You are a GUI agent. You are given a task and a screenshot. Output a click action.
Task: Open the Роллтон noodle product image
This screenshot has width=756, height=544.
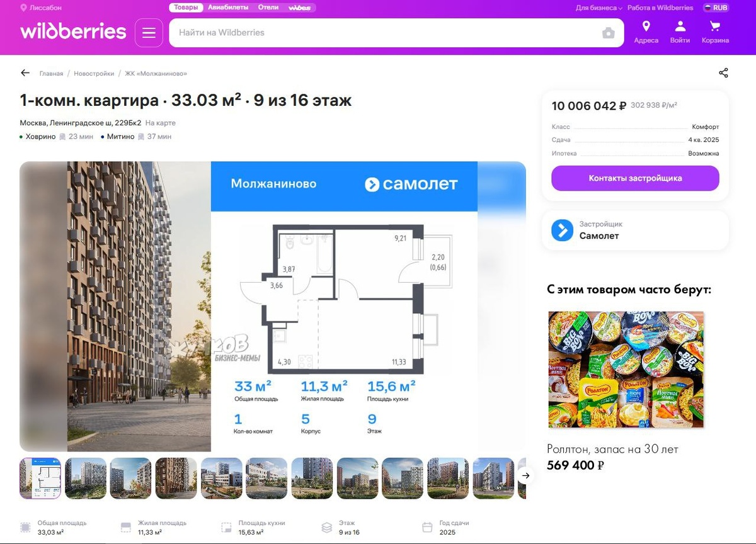pos(626,370)
